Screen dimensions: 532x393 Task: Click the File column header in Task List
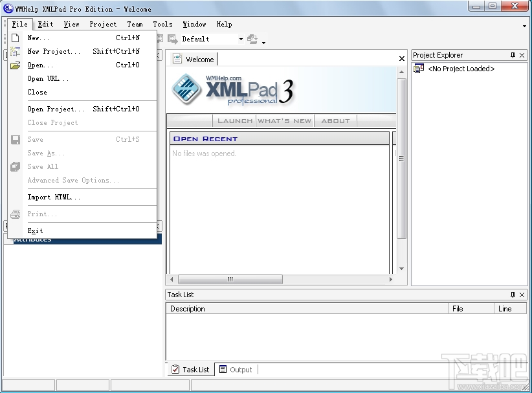[x=471, y=308]
